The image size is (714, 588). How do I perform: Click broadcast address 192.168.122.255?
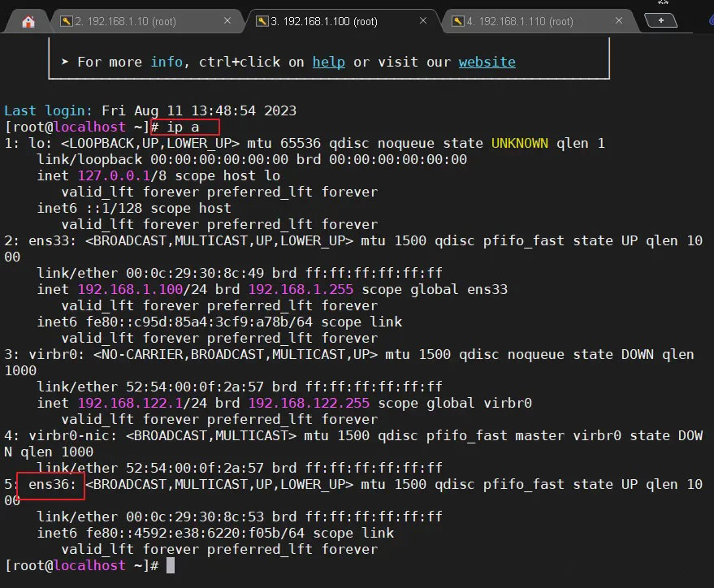pyautogui.click(x=309, y=403)
